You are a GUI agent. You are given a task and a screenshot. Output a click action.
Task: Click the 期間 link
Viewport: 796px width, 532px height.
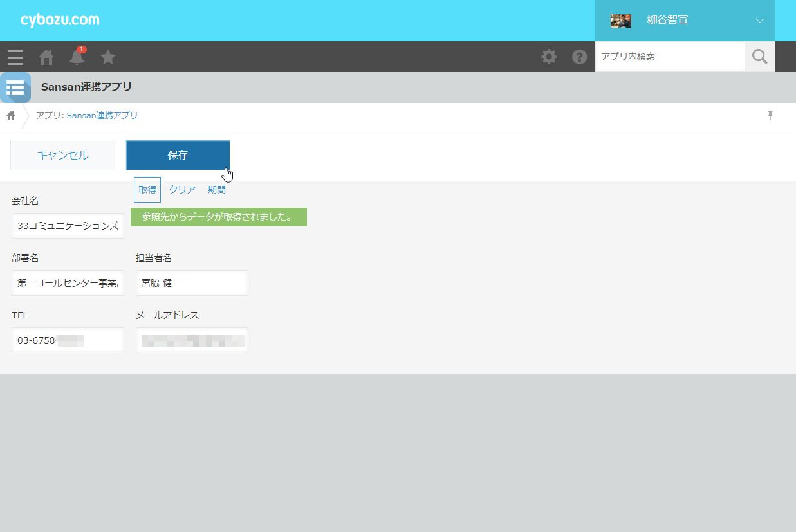tap(217, 190)
